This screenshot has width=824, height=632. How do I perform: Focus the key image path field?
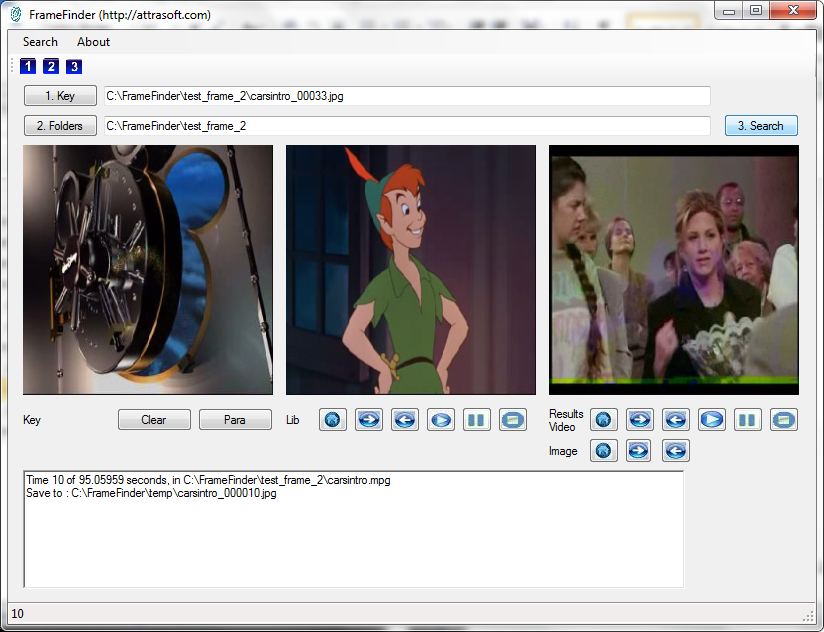(x=407, y=96)
